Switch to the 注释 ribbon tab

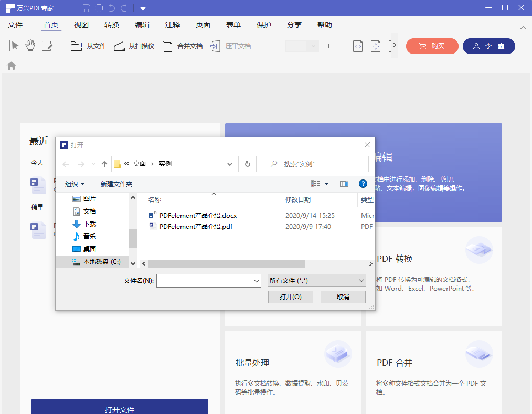[x=173, y=25]
